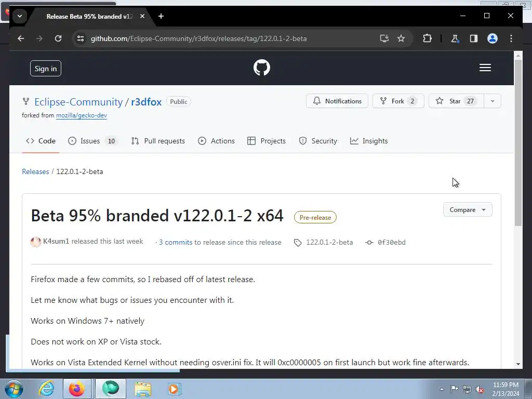This screenshot has width=532, height=399.
Task: View the Security tab
Action: click(318, 141)
